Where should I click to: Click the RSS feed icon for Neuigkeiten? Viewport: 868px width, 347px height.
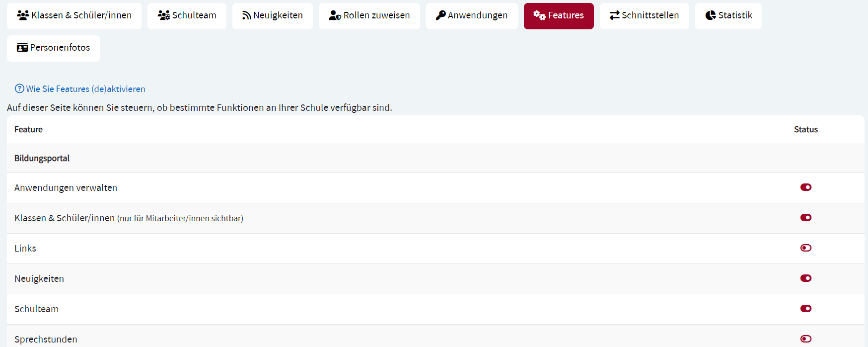[x=246, y=15]
